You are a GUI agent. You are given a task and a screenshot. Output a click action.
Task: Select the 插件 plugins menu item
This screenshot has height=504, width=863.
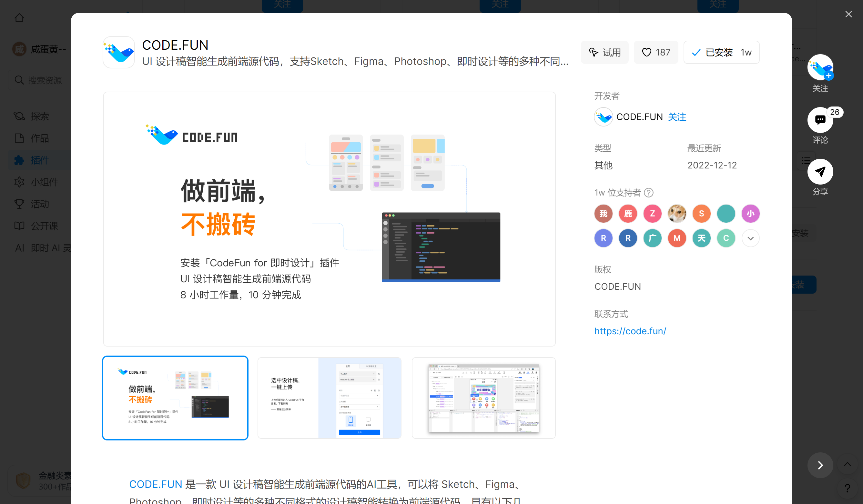point(39,160)
